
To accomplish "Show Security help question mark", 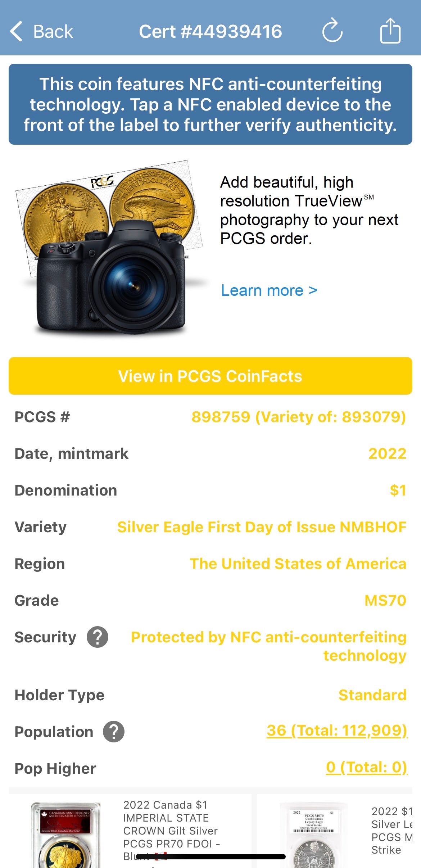I will click(x=97, y=637).
